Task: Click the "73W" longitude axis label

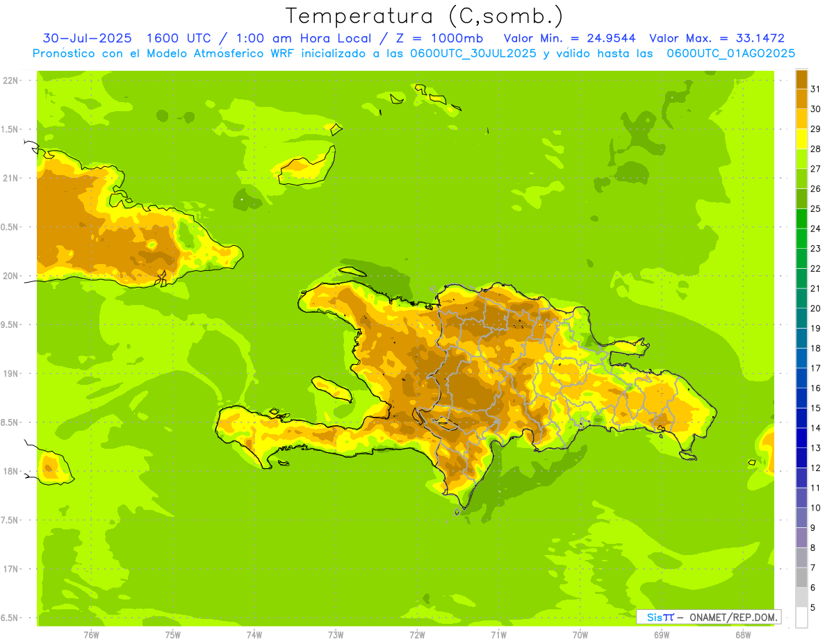Action: click(336, 635)
